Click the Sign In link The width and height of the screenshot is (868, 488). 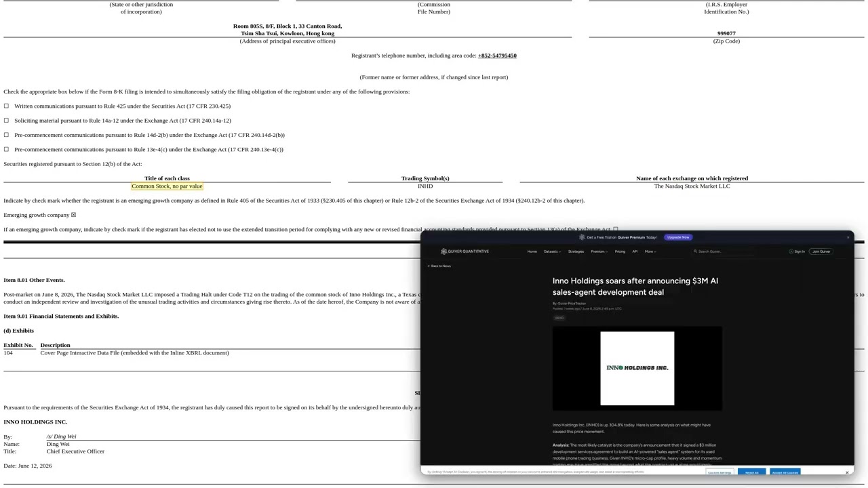(x=800, y=251)
